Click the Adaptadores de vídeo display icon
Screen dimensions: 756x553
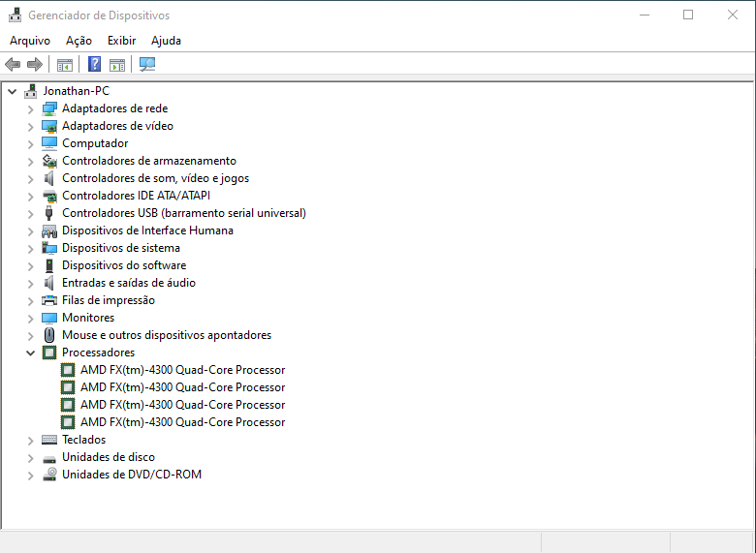click(49, 126)
